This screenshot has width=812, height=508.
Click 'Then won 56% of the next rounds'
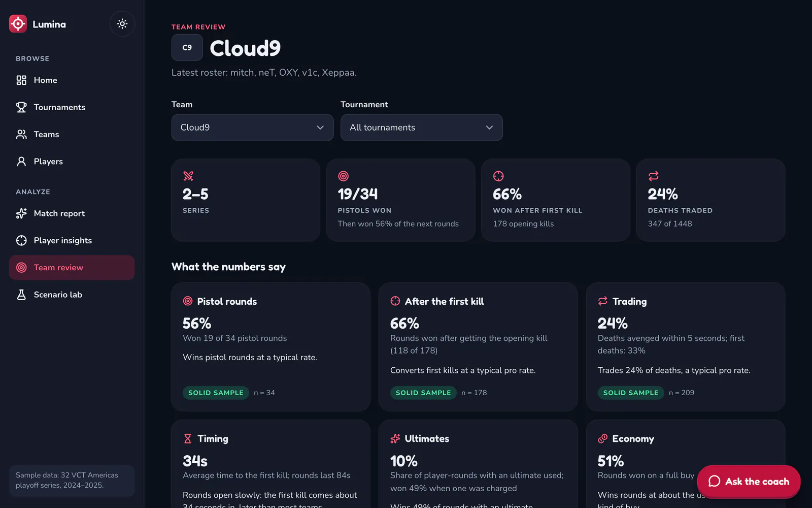398,224
